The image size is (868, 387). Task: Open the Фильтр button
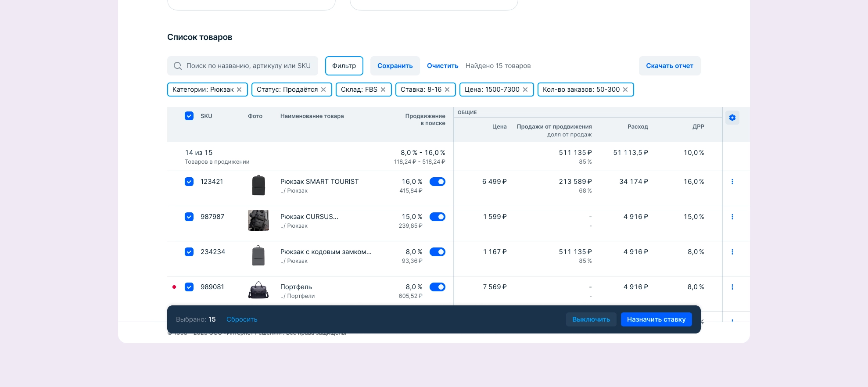click(344, 66)
